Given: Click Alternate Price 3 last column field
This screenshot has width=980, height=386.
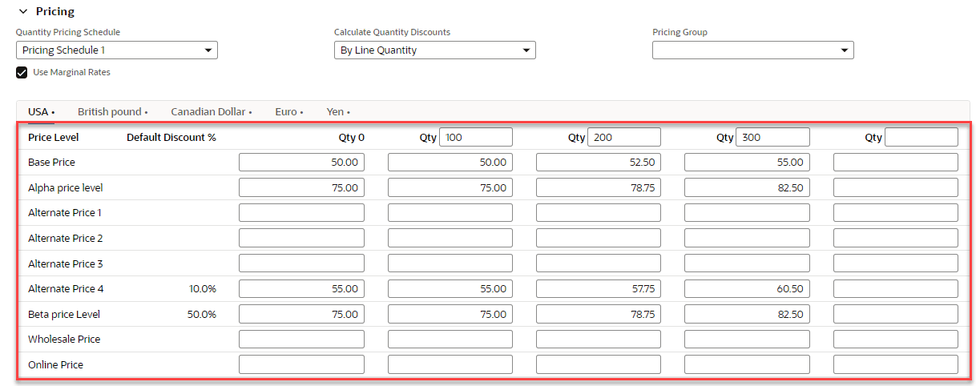Looking at the screenshot, I should point(896,263).
